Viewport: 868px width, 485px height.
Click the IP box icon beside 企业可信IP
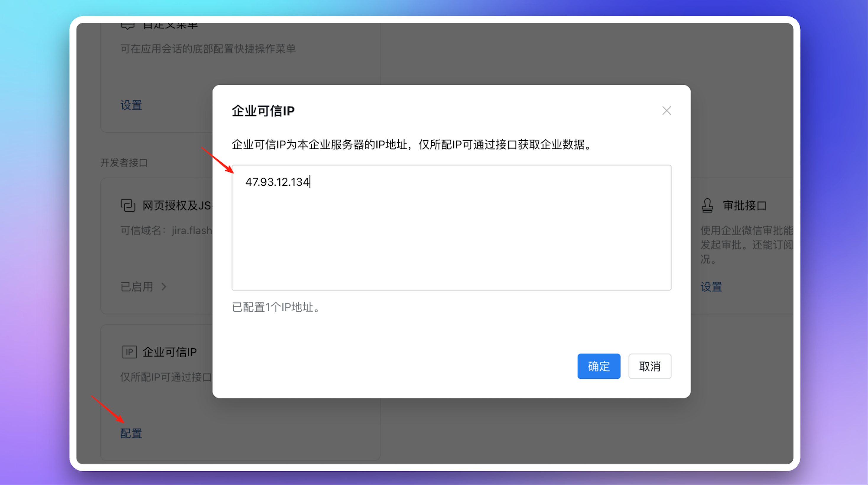tap(129, 352)
